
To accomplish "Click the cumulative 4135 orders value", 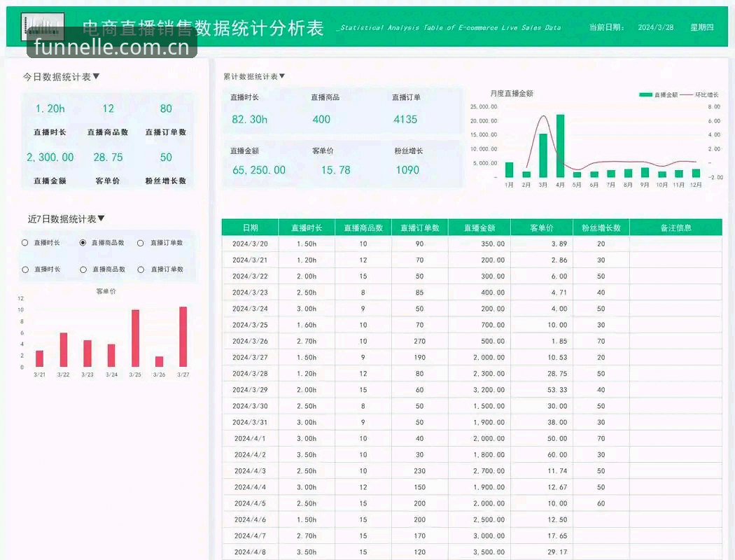I will pyautogui.click(x=405, y=120).
